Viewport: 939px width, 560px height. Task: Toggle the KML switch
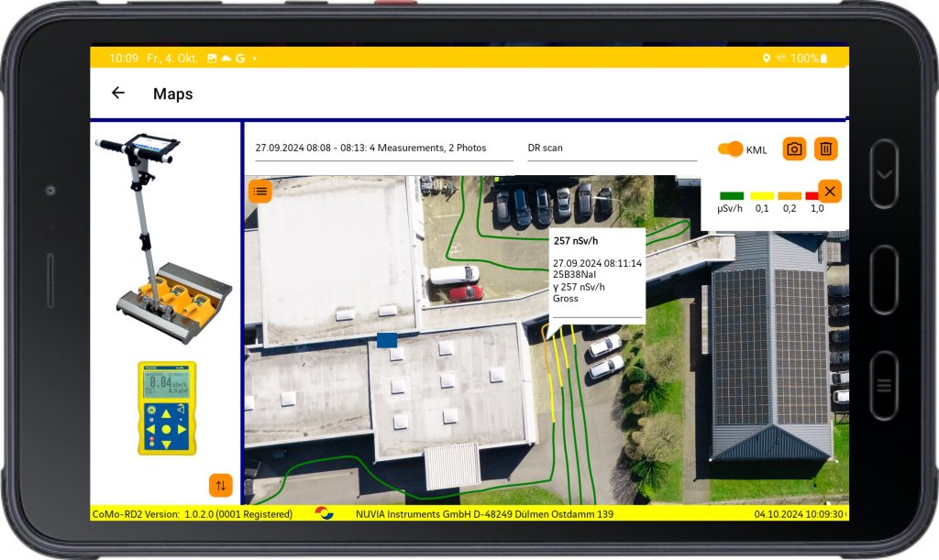click(x=730, y=149)
